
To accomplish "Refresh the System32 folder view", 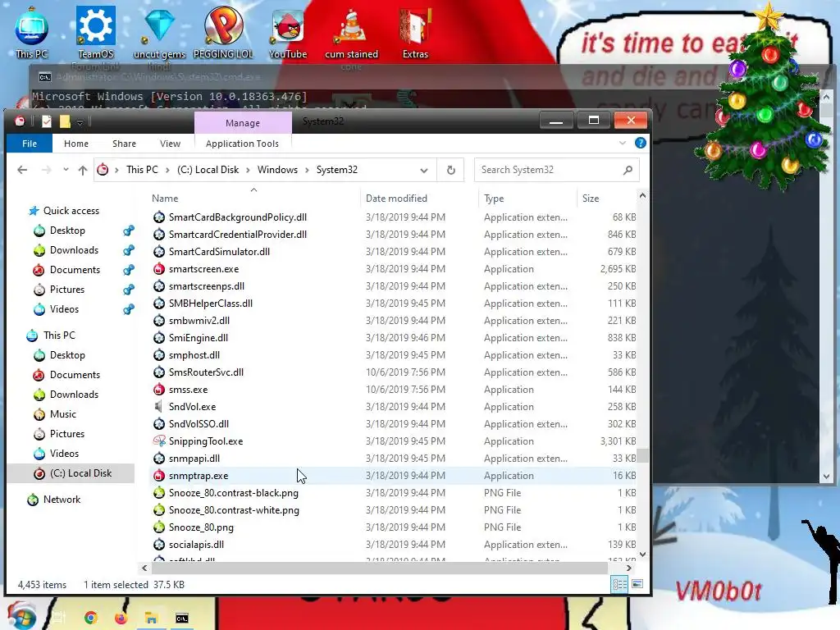I will pyautogui.click(x=451, y=170).
